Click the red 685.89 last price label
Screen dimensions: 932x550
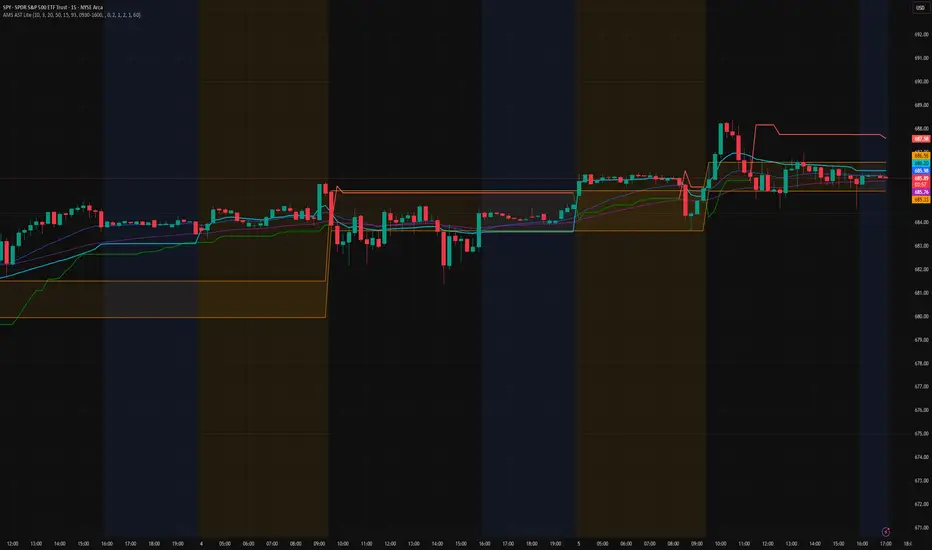921,178
